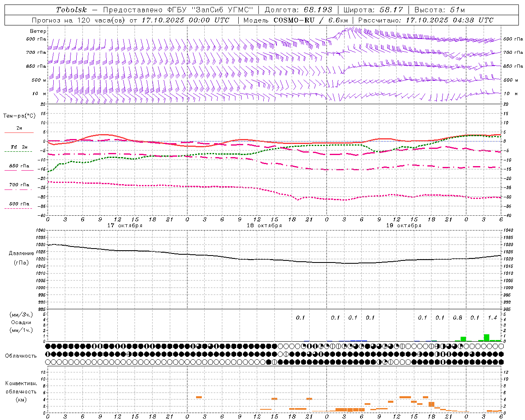Click the "Конвективн." convective label
This screenshot has width=525, height=420.
pyautogui.click(x=21, y=383)
